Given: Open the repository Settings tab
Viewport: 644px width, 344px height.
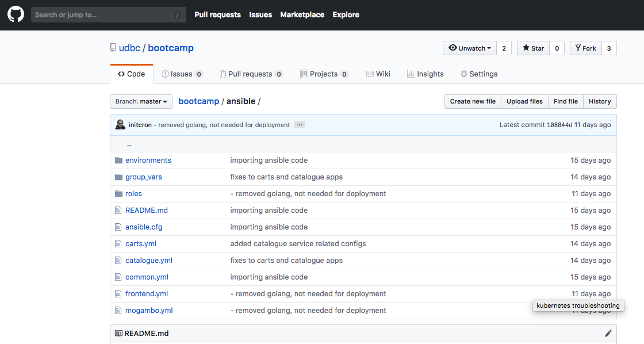Looking at the screenshot, I should pyautogui.click(x=479, y=74).
